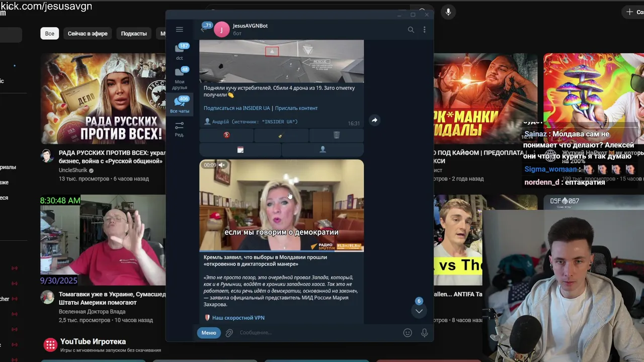Forward the INSIDER UA message
Image resolution: width=644 pixels, height=362 pixels.
[374, 120]
